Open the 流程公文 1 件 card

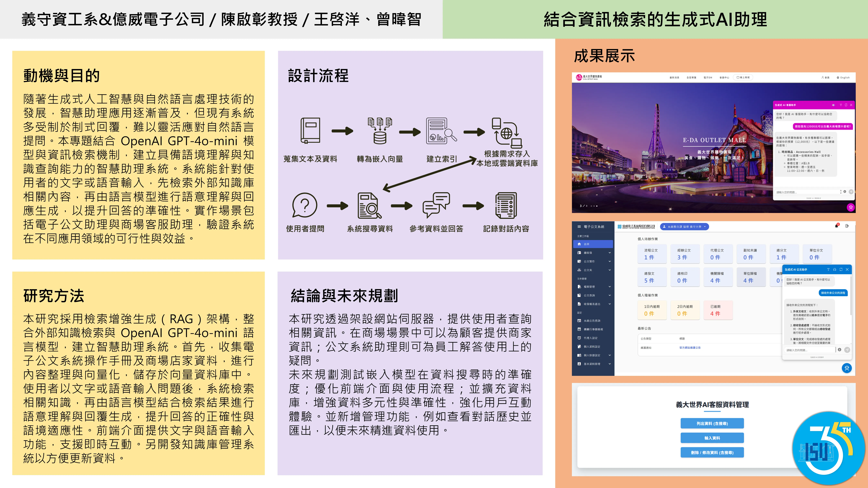(x=652, y=254)
